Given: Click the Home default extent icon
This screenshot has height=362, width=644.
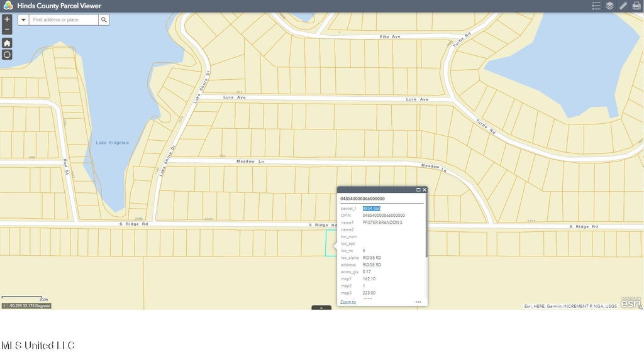Looking at the screenshot, I should coord(7,43).
